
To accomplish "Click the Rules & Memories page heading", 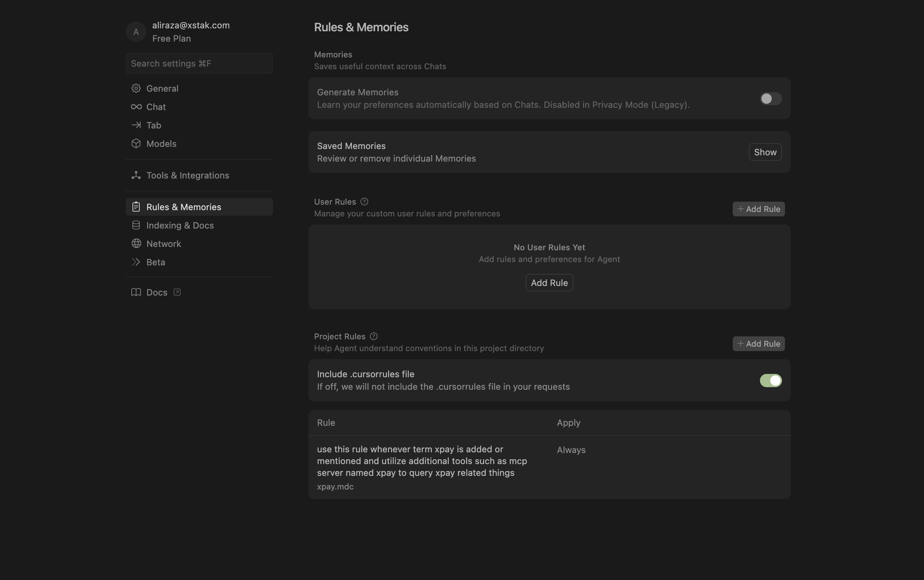I will coord(361,27).
